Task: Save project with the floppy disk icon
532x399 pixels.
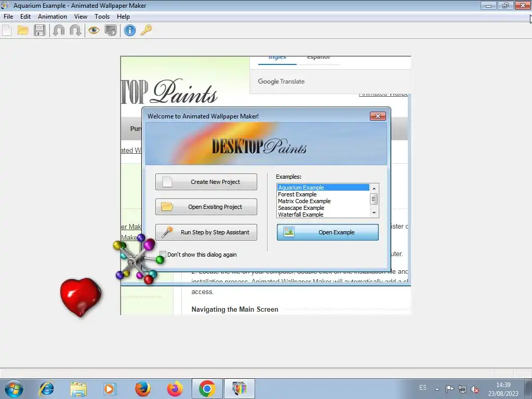Action: (x=39, y=31)
